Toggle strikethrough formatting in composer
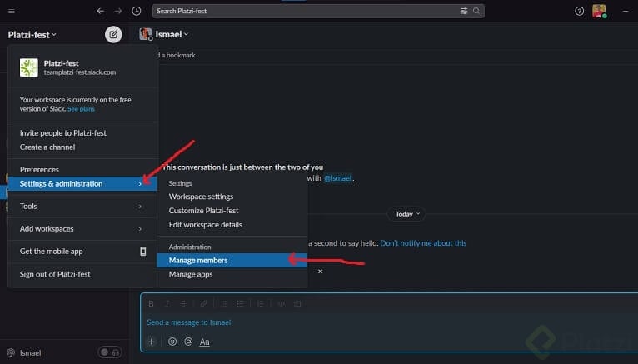 [183, 303]
